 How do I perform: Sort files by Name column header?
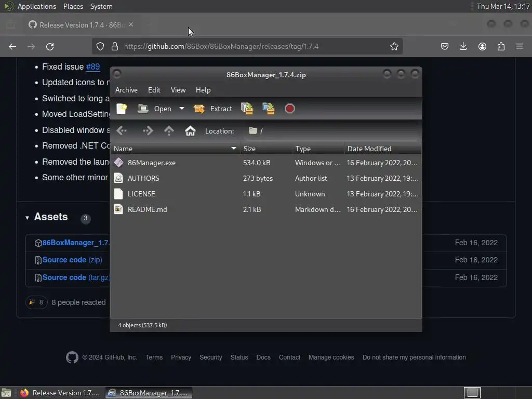click(x=176, y=149)
